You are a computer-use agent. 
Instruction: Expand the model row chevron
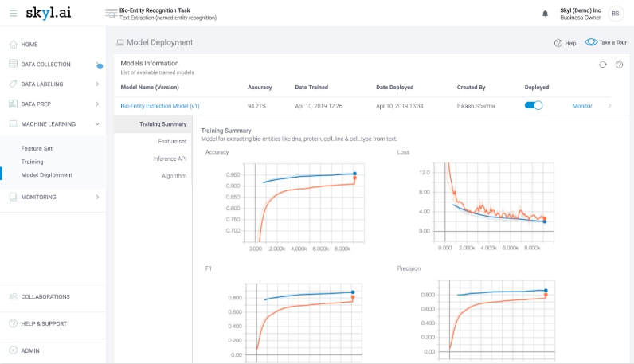point(610,106)
